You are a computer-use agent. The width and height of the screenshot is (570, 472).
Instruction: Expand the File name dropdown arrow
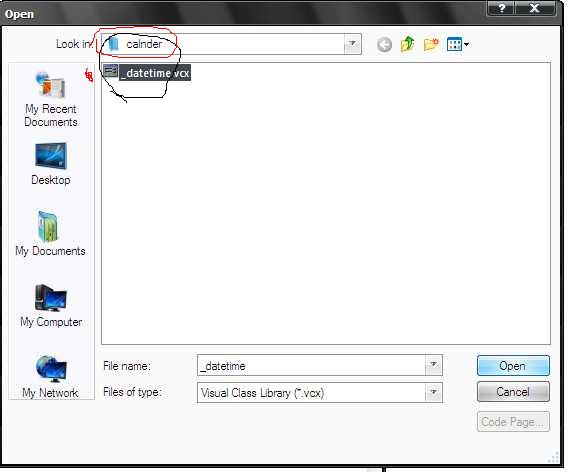tap(433, 365)
